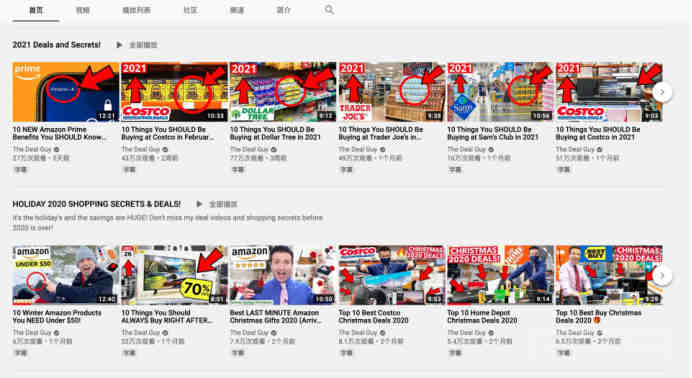Open title 'Top 10 Best Costco Christmas Deals 2020'
Viewport: 692px width, 378px height.
373,317
